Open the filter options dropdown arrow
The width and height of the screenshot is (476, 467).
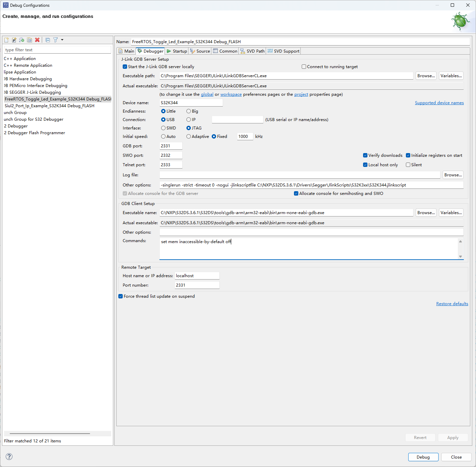[x=62, y=40]
